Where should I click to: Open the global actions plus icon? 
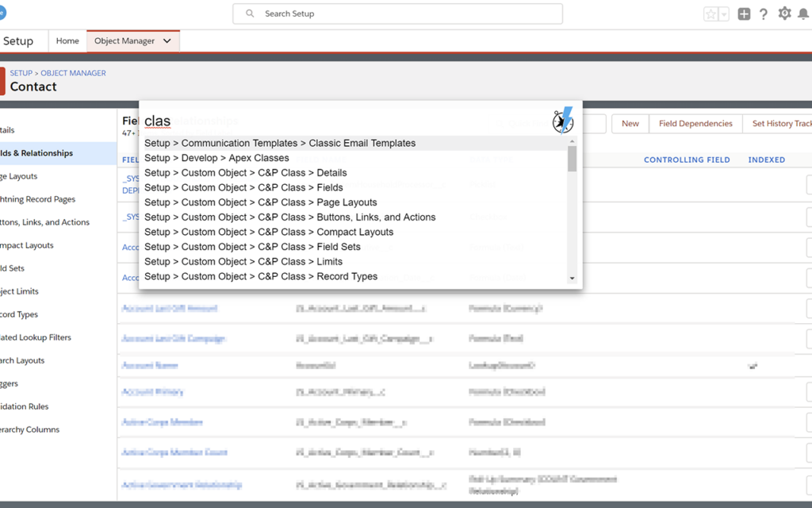(744, 14)
